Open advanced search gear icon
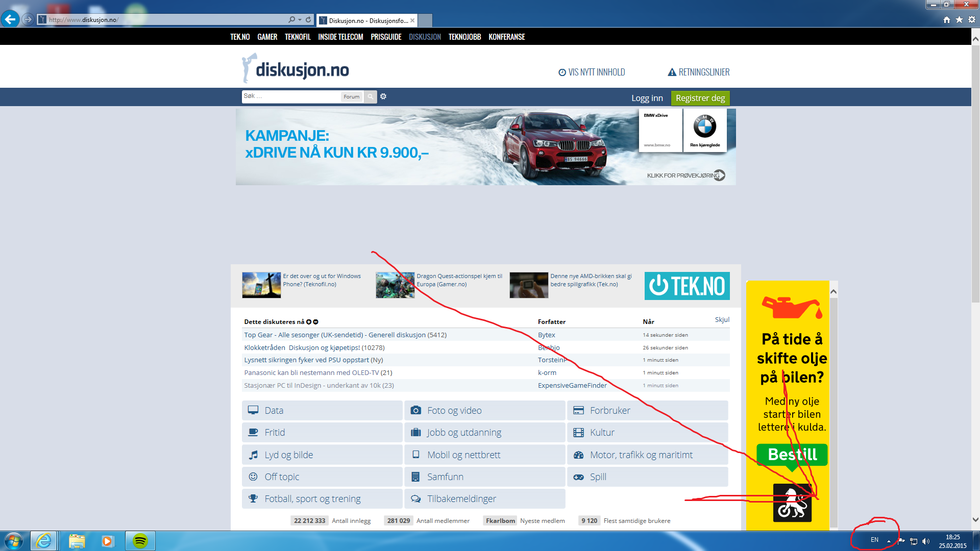Screen dimensions: 980x551 point(383,96)
